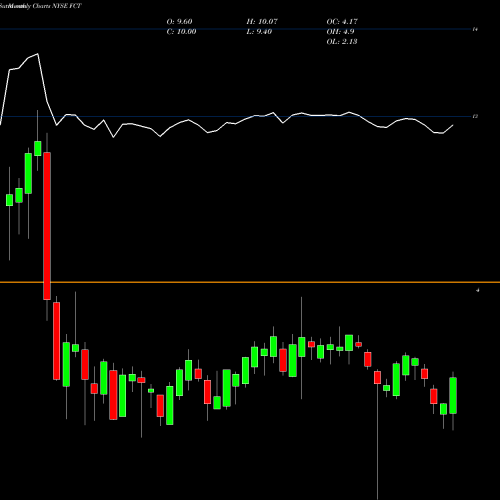Click the OC: 4.17 percentage label
This screenshot has height=500, width=500.
tap(342, 22)
